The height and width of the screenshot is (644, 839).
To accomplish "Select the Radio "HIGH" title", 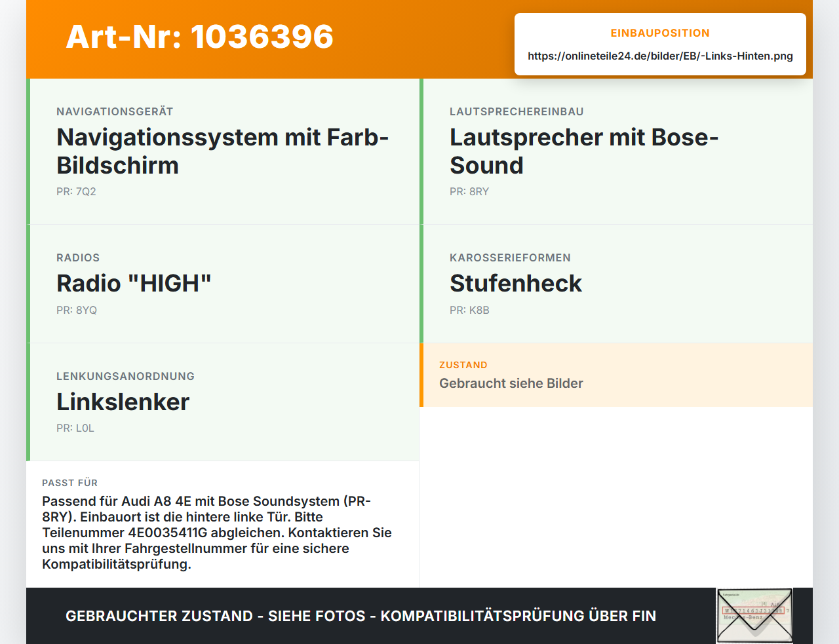I will click(134, 284).
